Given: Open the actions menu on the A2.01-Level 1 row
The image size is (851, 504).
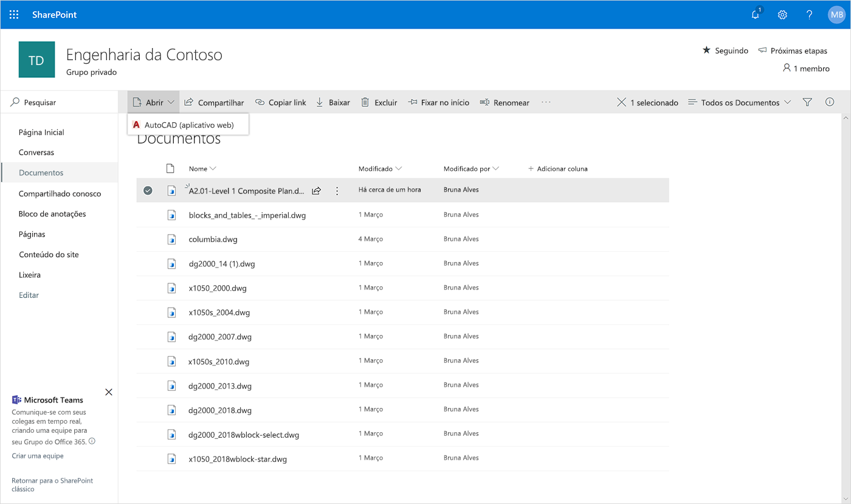Looking at the screenshot, I should click(x=337, y=191).
